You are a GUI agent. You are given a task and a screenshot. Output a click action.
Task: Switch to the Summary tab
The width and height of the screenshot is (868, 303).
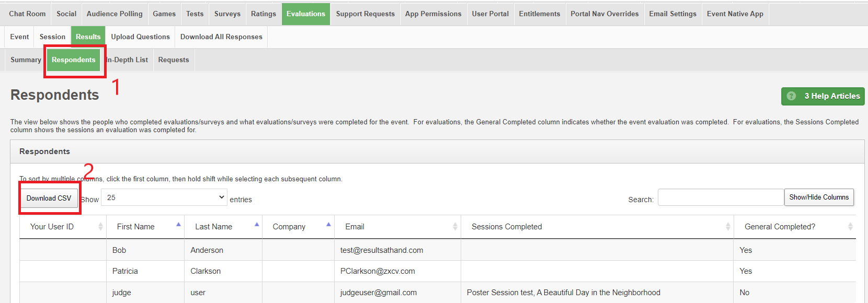click(26, 60)
